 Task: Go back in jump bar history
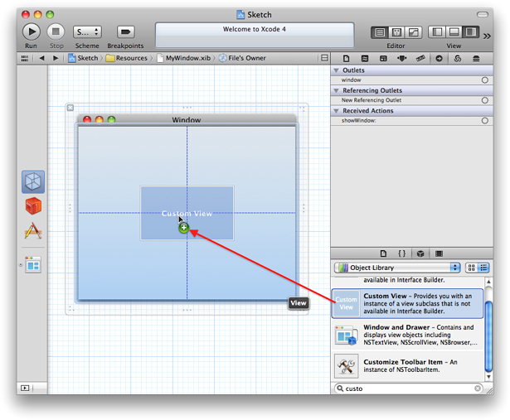[41, 58]
